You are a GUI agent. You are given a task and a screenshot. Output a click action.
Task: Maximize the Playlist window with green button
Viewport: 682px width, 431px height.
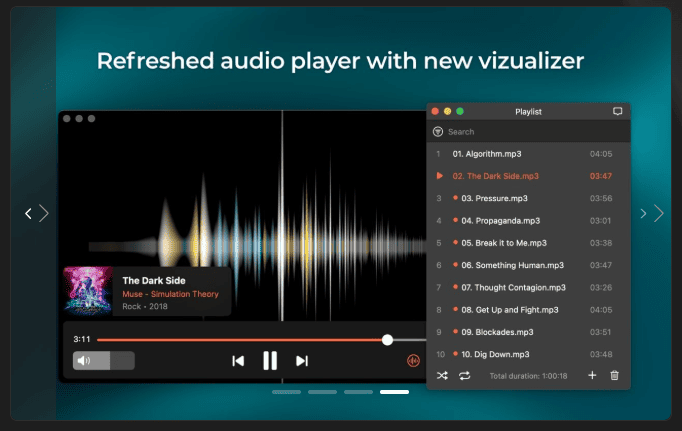(460, 111)
